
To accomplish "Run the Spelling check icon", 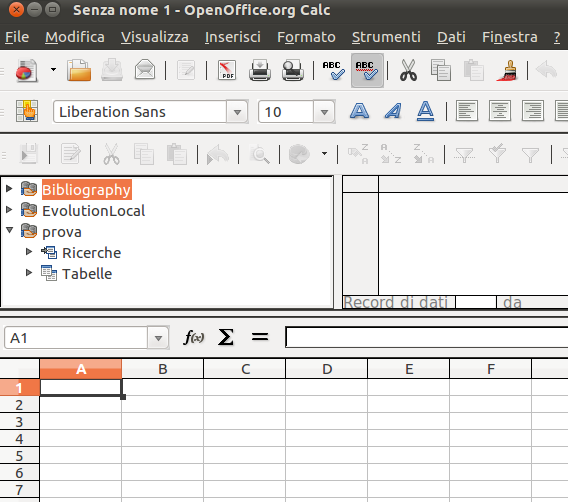I will pos(333,70).
